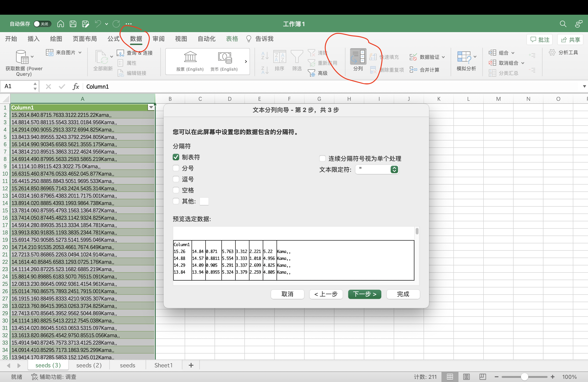
Task: Switch to Page Layout view in status bar
Action: 466,376
